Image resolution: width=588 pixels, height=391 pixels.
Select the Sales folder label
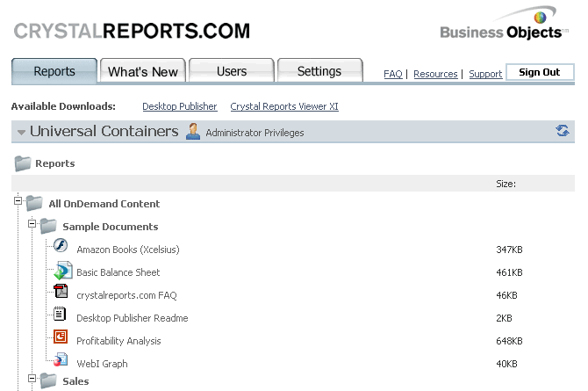[x=75, y=381]
